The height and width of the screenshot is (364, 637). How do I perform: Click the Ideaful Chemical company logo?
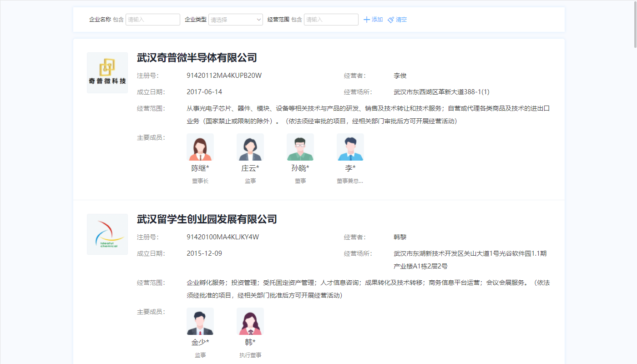[x=107, y=234]
